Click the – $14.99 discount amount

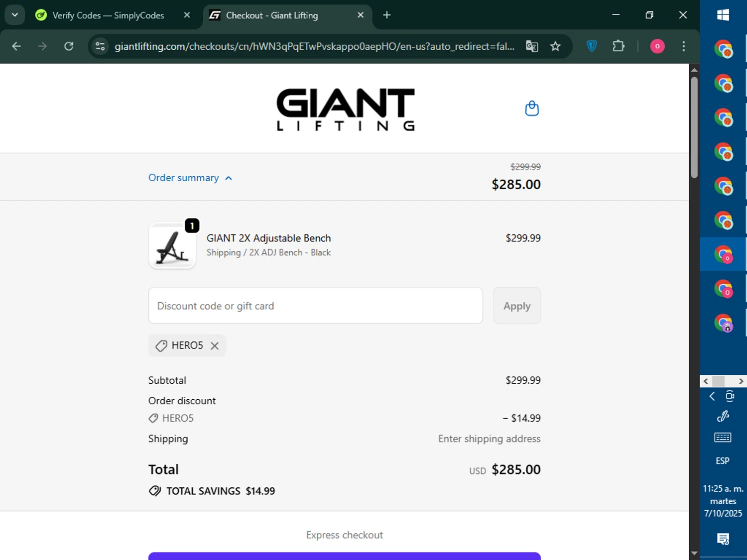[x=521, y=418]
